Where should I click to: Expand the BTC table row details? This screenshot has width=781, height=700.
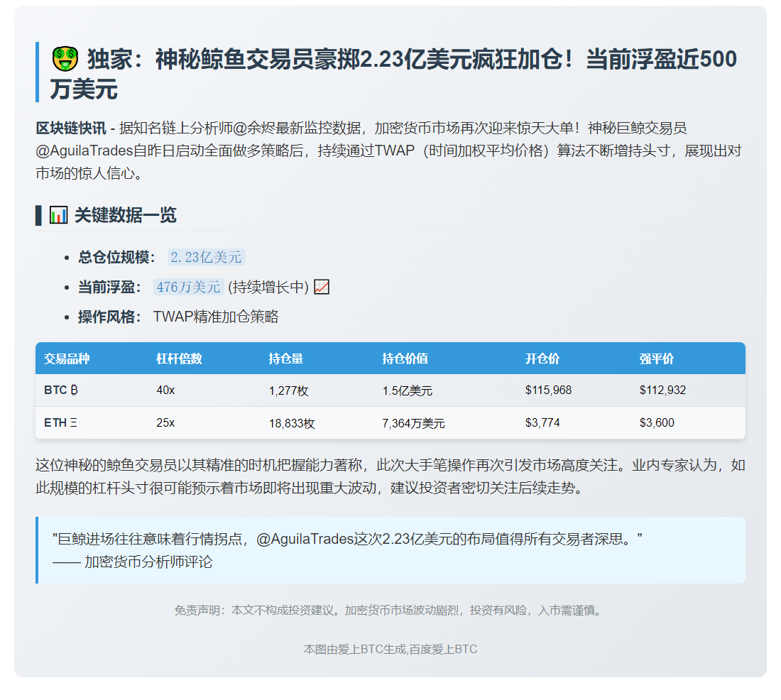[390, 390]
